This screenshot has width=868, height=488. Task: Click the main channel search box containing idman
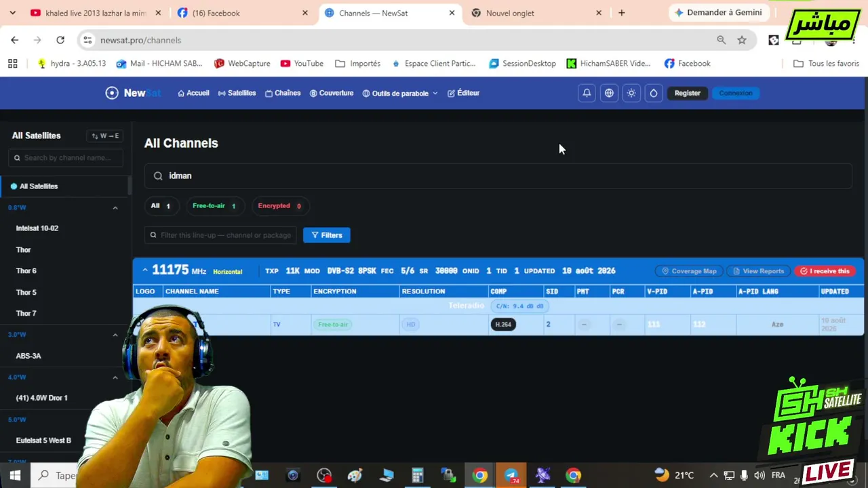(498, 176)
